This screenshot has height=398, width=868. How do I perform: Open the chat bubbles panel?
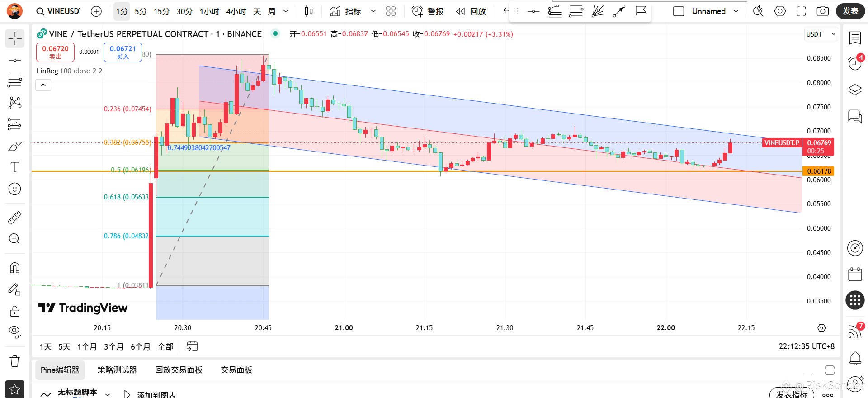[x=855, y=117]
